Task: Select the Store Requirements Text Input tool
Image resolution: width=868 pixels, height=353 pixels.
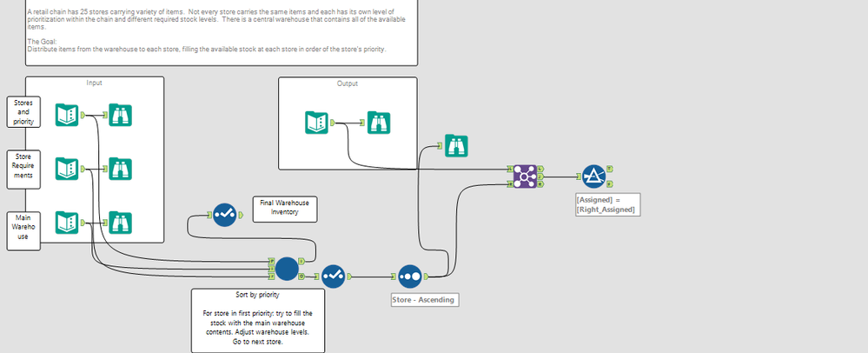Action: [67, 169]
